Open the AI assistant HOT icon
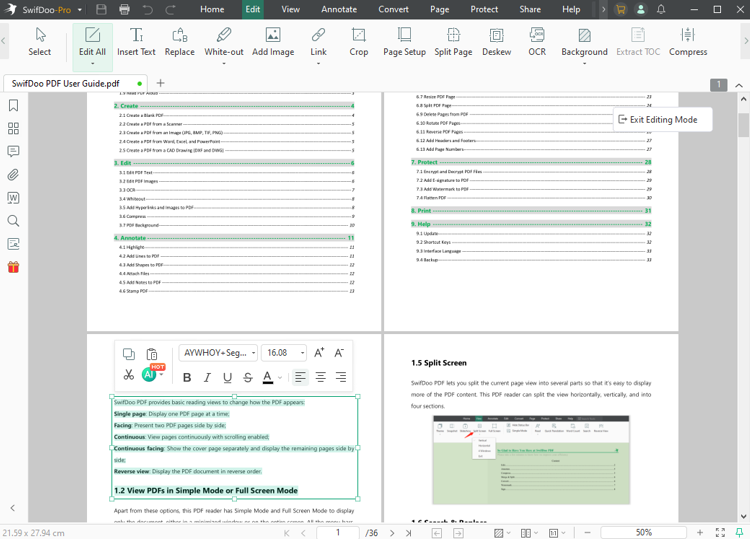This screenshot has height=541, width=750. click(149, 374)
